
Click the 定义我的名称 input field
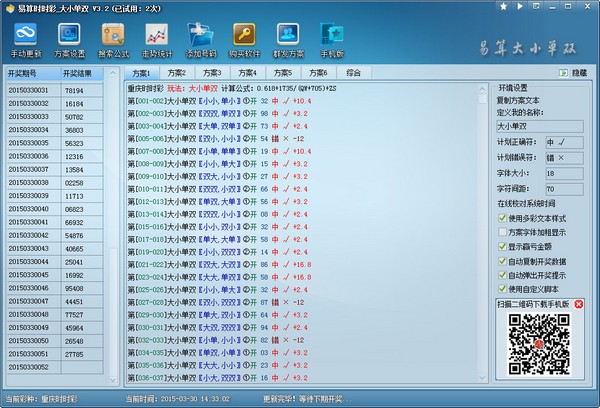tap(540, 126)
